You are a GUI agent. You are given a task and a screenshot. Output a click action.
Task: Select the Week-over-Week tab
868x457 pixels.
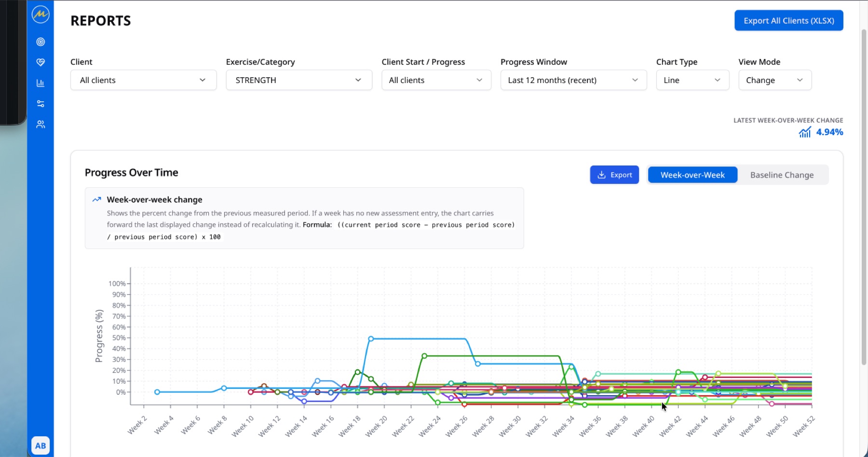(692, 175)
